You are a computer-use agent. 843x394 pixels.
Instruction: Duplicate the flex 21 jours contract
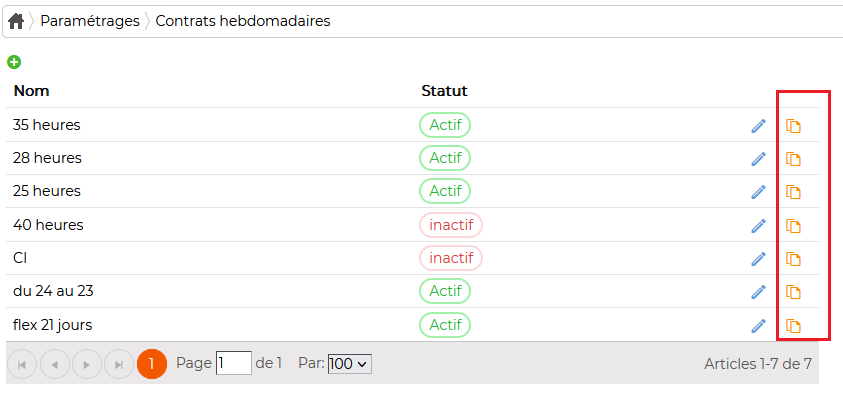(x=793, y=326)
